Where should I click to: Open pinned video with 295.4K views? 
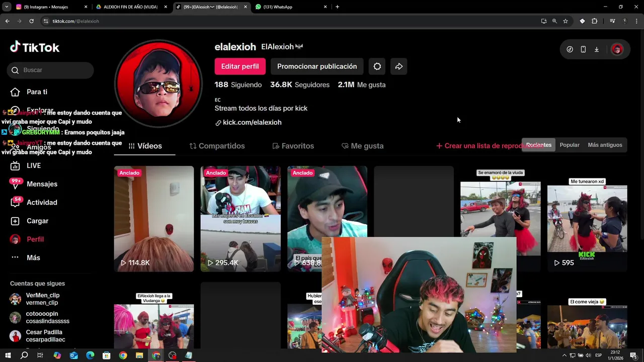(240, 219)
